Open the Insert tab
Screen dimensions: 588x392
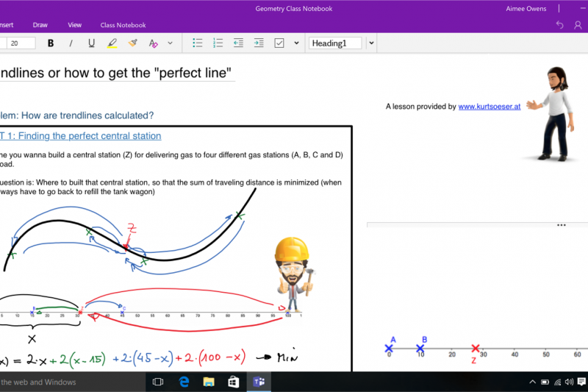(7, 25)
